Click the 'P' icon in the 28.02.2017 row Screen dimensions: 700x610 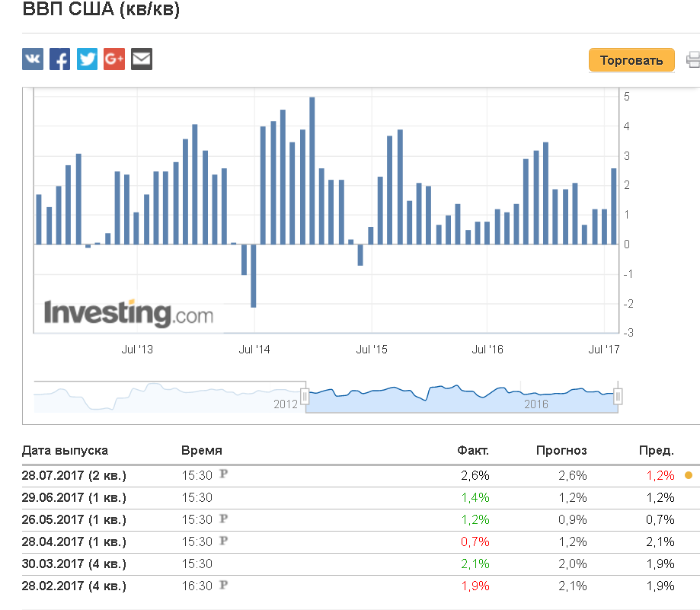224,585
